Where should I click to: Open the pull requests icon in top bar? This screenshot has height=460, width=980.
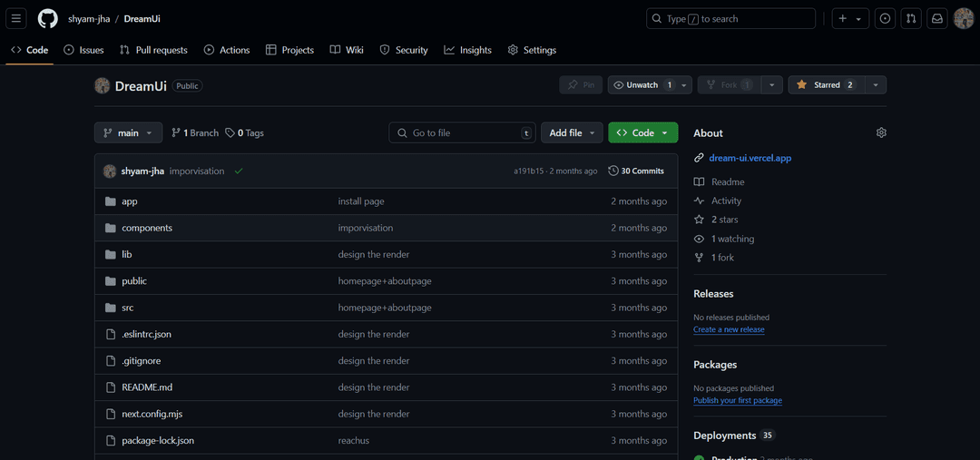[911, 19]
